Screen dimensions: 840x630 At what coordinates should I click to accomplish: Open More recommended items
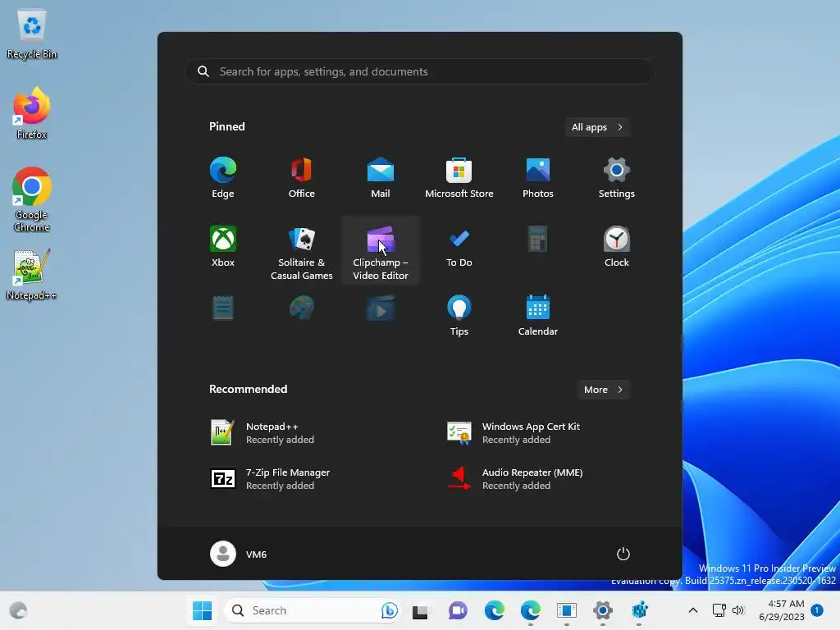pos(603,390)
